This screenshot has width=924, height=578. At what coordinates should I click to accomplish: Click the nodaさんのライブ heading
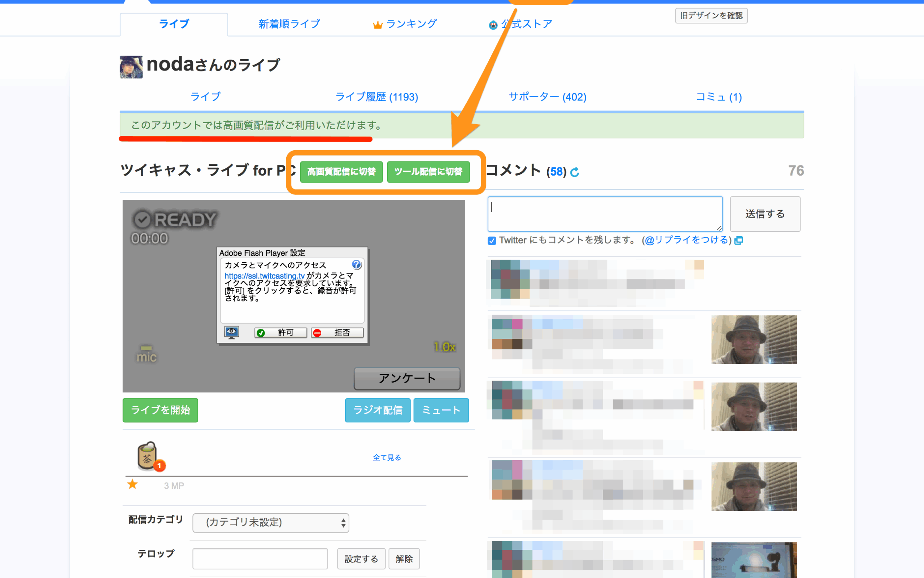(213, 65)
